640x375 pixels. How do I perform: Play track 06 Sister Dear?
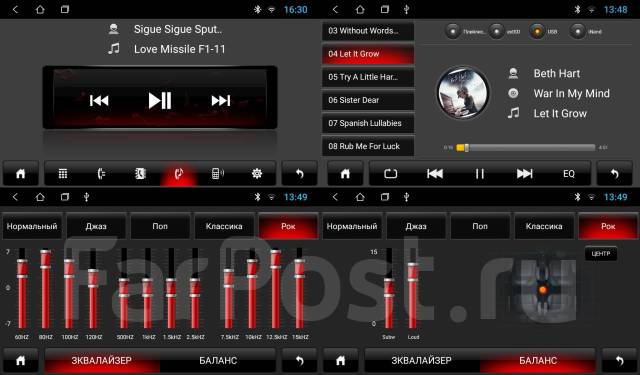tap(368, 100)
